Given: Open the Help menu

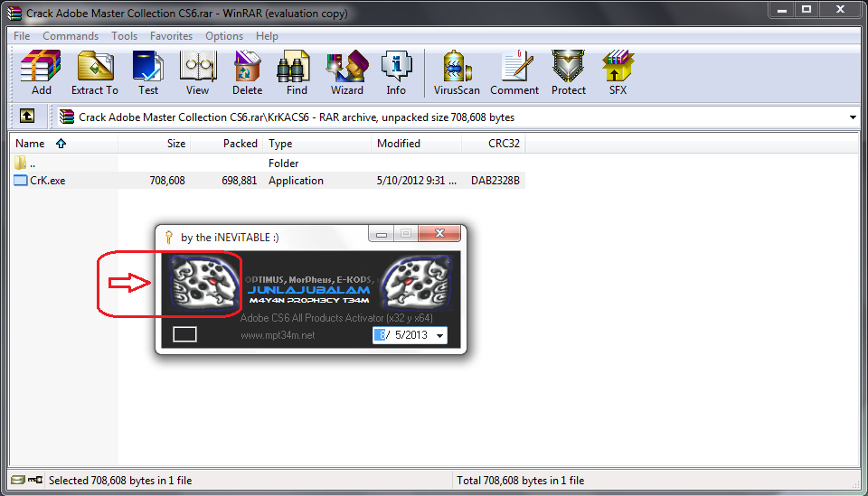Looking at the screenshot, I should (x=267, y=36).
